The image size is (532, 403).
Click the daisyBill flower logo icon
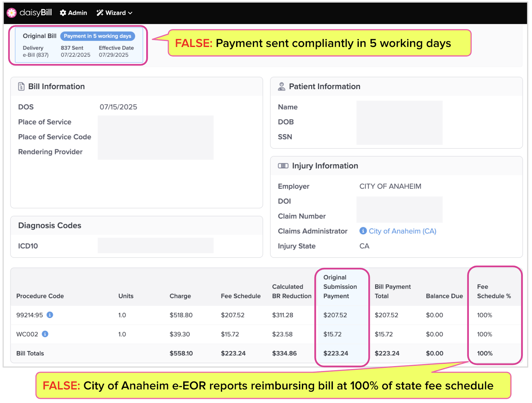(x=12, y=13)
